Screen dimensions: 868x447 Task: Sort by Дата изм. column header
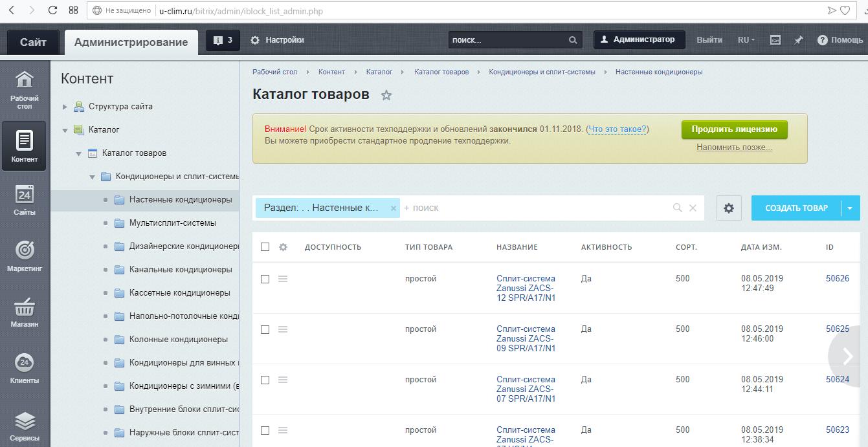761,247
